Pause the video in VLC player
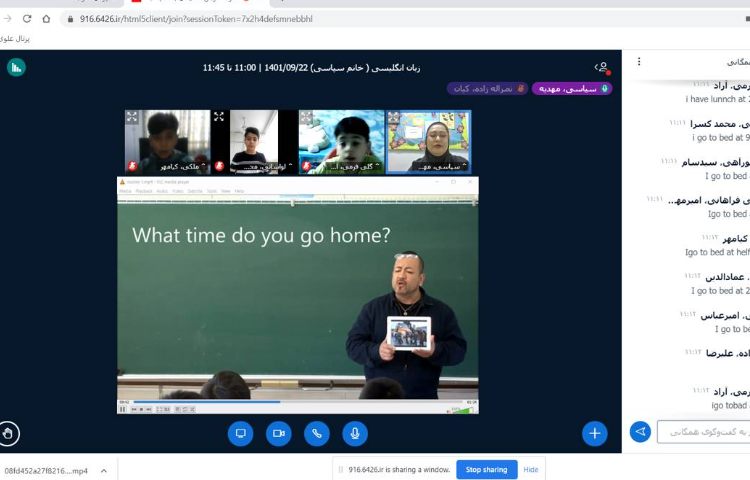Image resolution: width=750 pixels, height=480 pixels. pos(124,409)
